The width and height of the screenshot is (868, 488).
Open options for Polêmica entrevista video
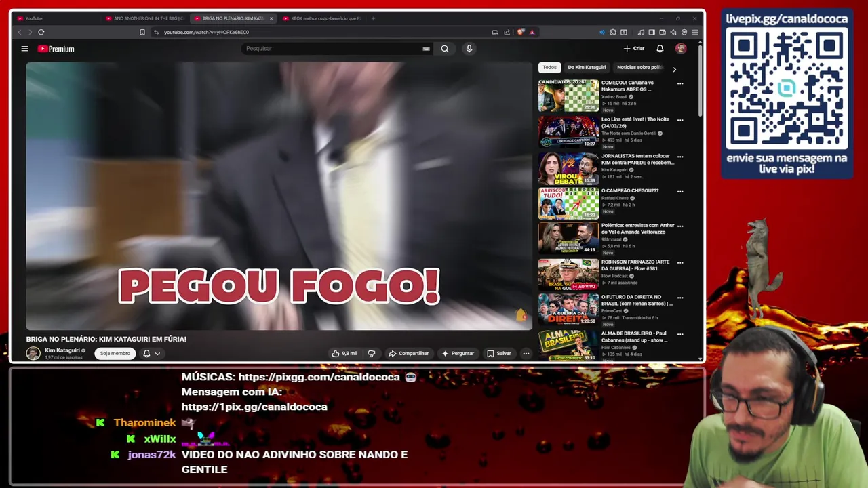(680, 226)
